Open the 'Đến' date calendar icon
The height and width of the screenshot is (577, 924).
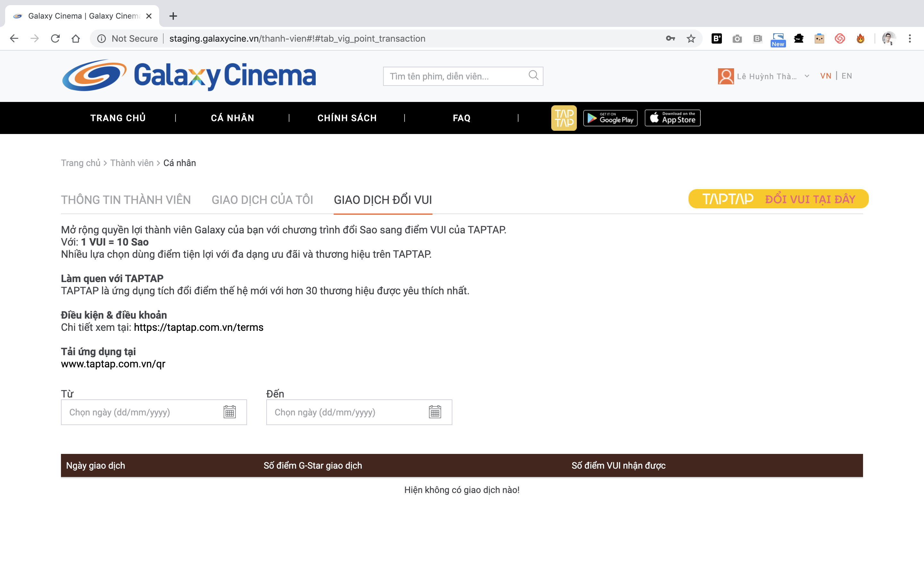coord(434,412)
